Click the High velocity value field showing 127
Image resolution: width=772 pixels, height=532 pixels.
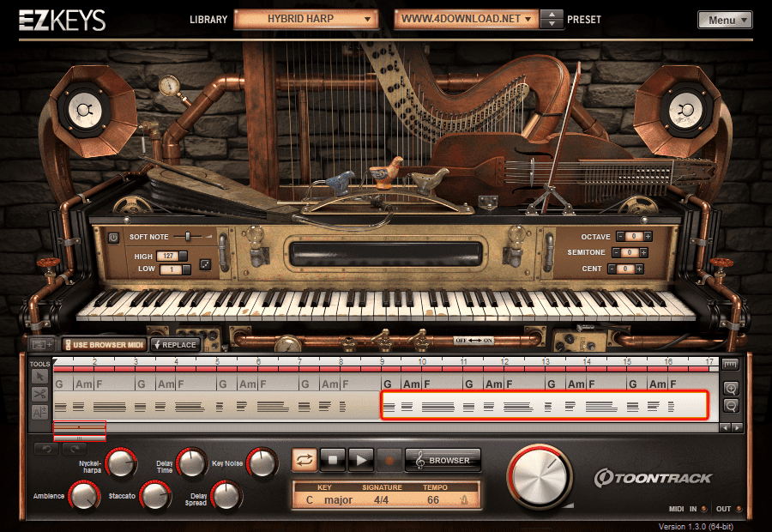pyautogui.click(x=168, y=257)
